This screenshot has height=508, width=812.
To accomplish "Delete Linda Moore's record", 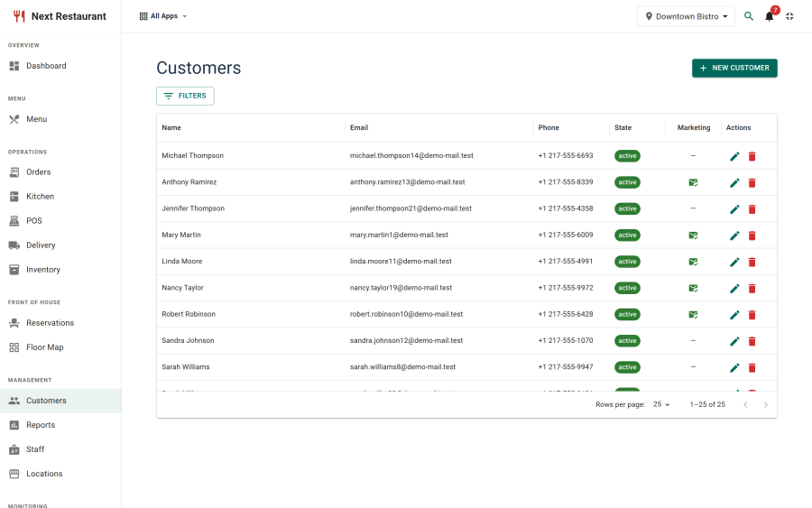I will (752, 262).
